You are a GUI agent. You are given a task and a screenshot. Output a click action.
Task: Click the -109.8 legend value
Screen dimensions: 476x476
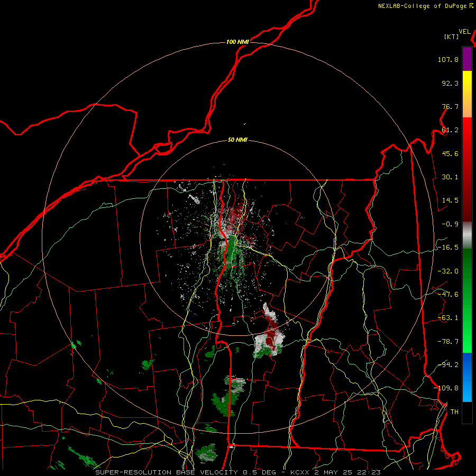click(446, 388)
